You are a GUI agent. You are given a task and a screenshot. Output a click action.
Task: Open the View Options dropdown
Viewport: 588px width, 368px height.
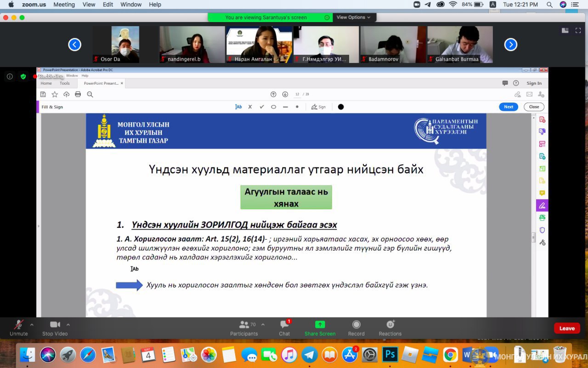[354, 17]
